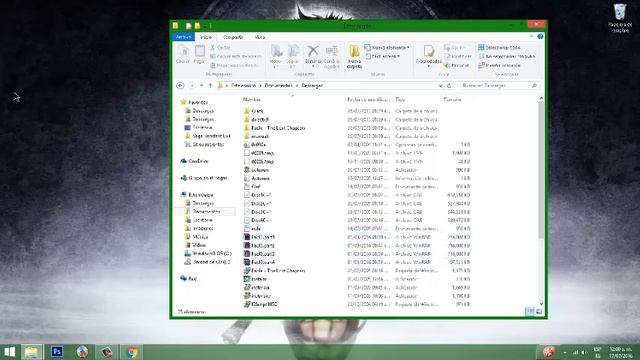The width and height of the screenshot is (640, 360).
Task: Create a folder with Nueva carpeta
Action: (354, 56)
